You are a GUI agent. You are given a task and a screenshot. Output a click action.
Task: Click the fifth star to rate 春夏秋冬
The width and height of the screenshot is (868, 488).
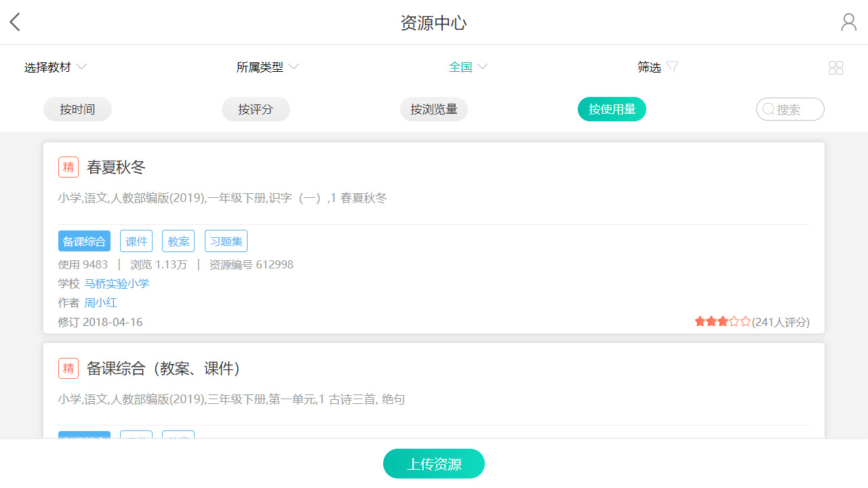pyautogui.click(x=745, y=321)
